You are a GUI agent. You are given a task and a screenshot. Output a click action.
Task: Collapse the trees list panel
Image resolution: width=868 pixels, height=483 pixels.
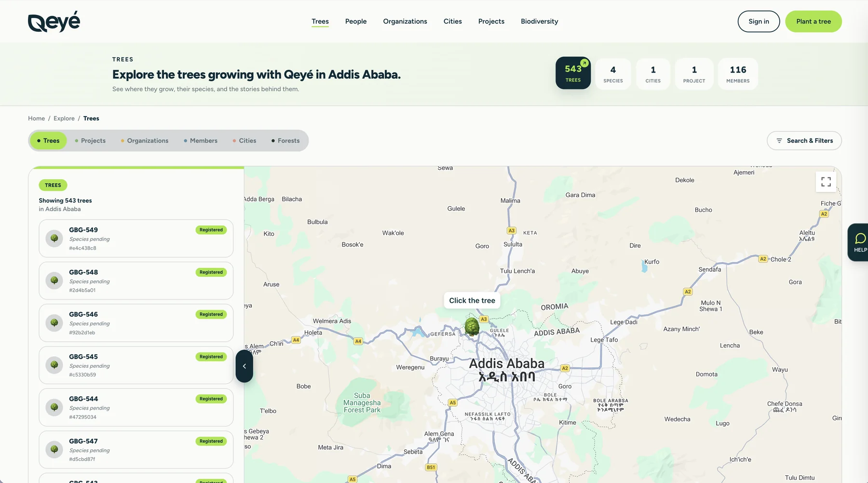(x=244, y=366)
